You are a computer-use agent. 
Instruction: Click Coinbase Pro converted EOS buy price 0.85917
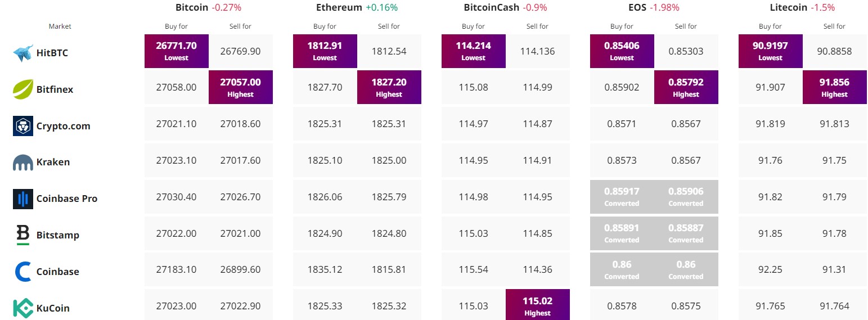tap(622, 197)
